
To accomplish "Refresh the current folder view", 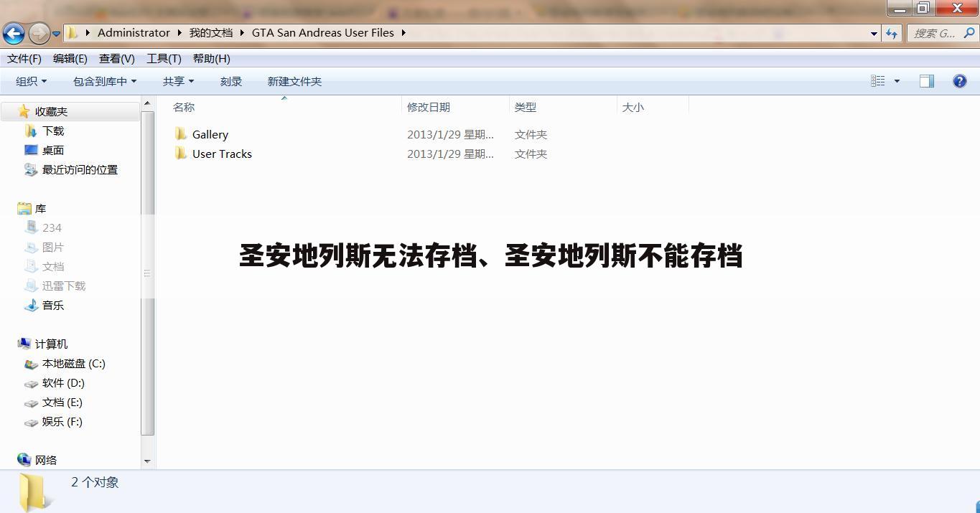I will [x=892, y=33].
